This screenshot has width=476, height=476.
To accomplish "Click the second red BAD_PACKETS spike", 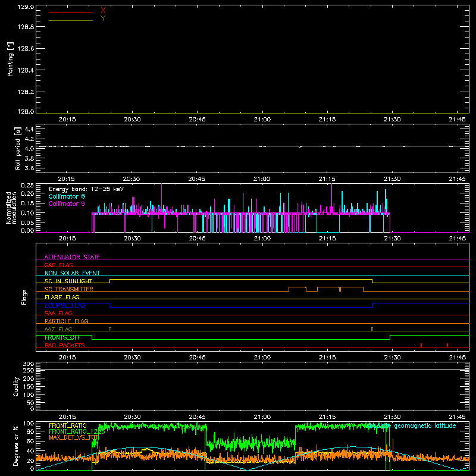I will click(447, 345).
